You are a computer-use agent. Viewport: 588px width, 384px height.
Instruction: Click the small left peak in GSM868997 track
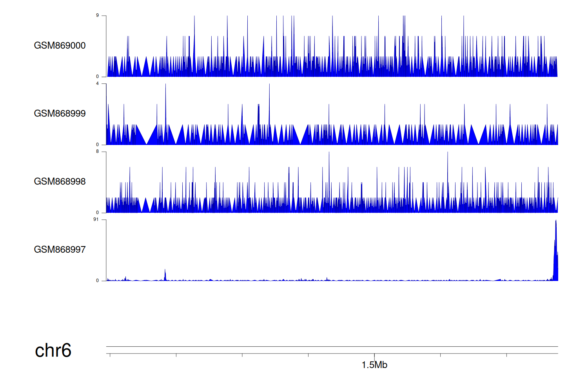[x=165, y=274]
